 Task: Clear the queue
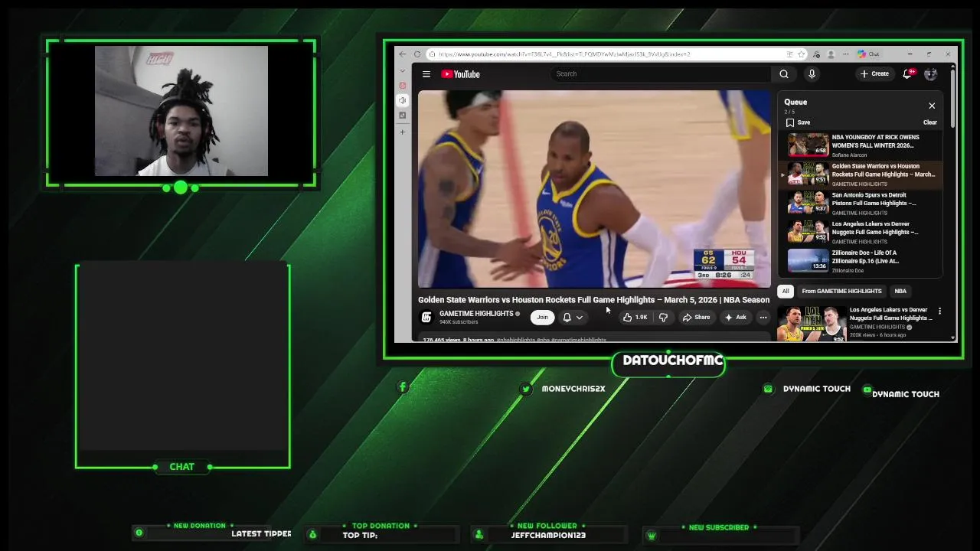point(930,122)
